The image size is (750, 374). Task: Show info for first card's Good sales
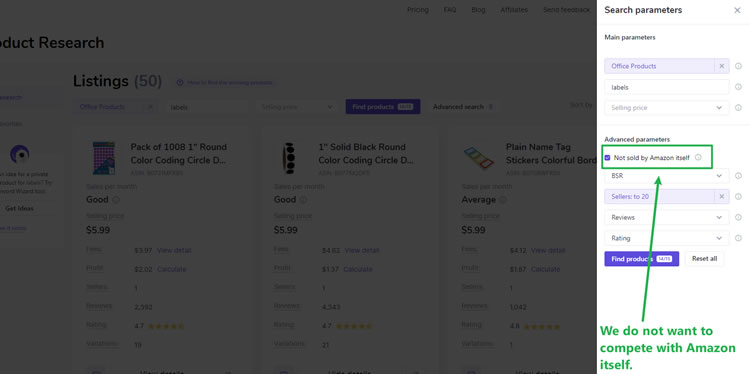pyautogui.click(x=116, y=200)
